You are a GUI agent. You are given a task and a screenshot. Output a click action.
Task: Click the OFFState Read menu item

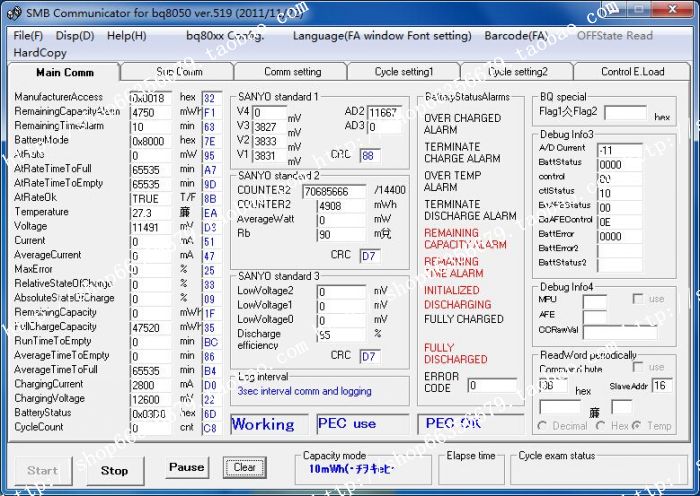coord(615,36)
